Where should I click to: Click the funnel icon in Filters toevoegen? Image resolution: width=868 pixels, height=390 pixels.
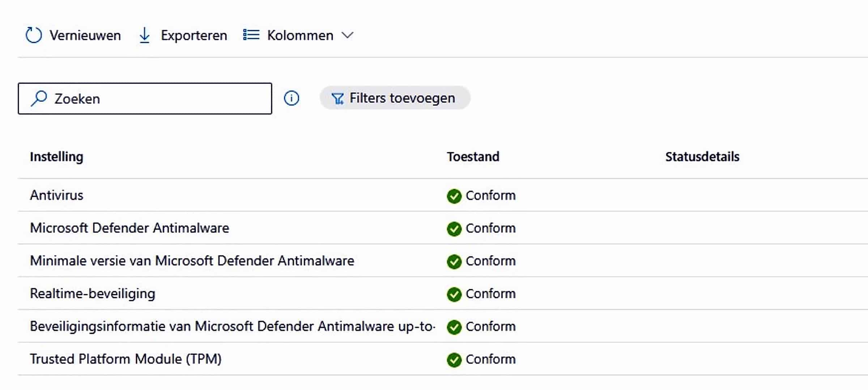337,98
